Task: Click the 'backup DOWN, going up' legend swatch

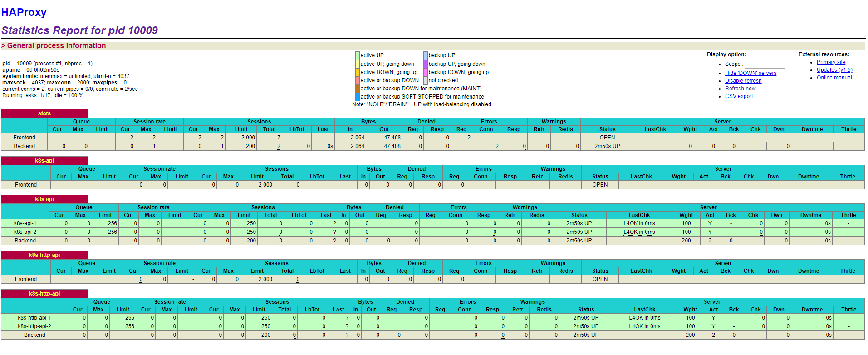Action: pyautogui.click(x=426, y=72)
